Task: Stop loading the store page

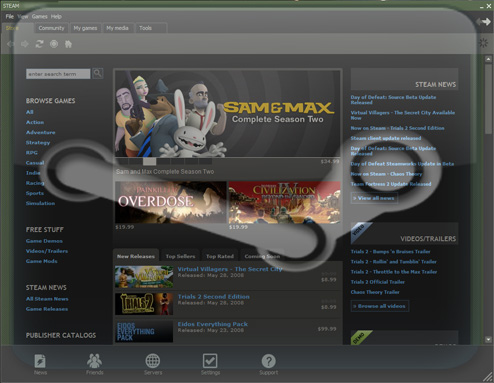Action: click(x=54, y=44)
